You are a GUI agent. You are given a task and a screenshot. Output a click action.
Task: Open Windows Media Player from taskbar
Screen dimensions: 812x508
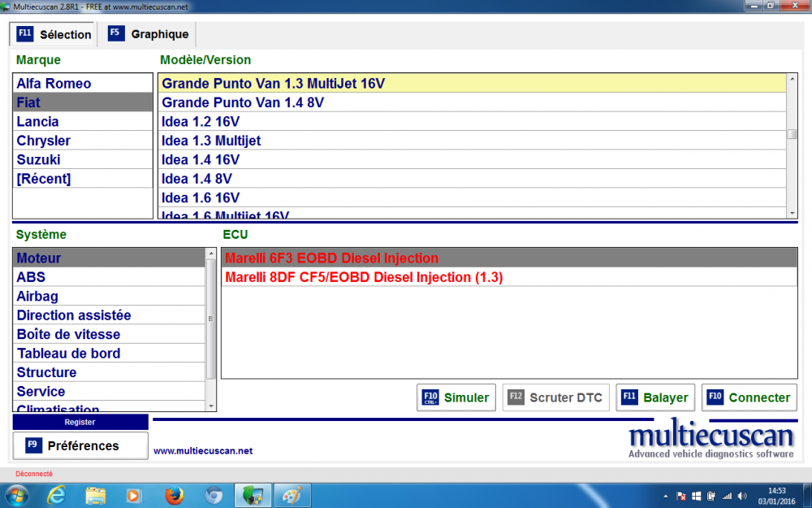tap(134, 496)
